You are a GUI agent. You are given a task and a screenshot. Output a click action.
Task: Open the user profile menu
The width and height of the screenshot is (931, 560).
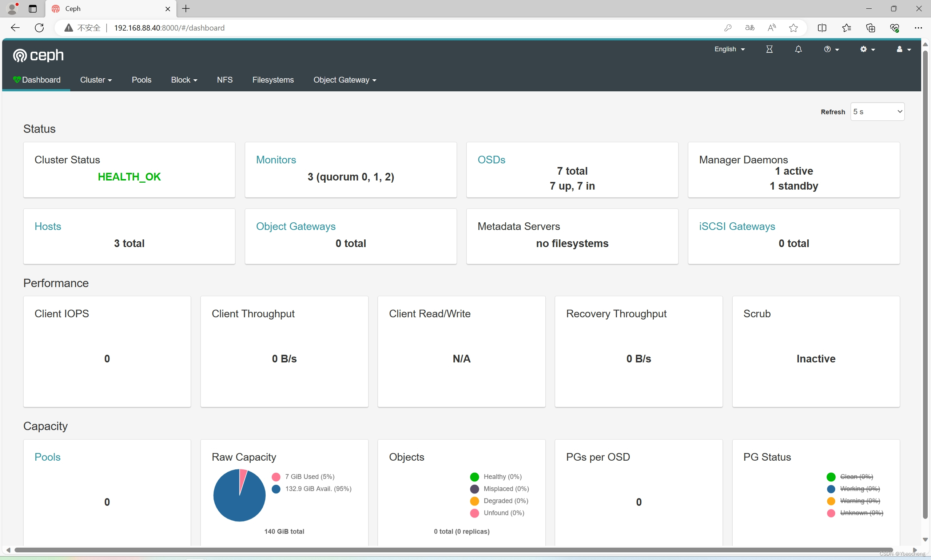coord(903,49)
